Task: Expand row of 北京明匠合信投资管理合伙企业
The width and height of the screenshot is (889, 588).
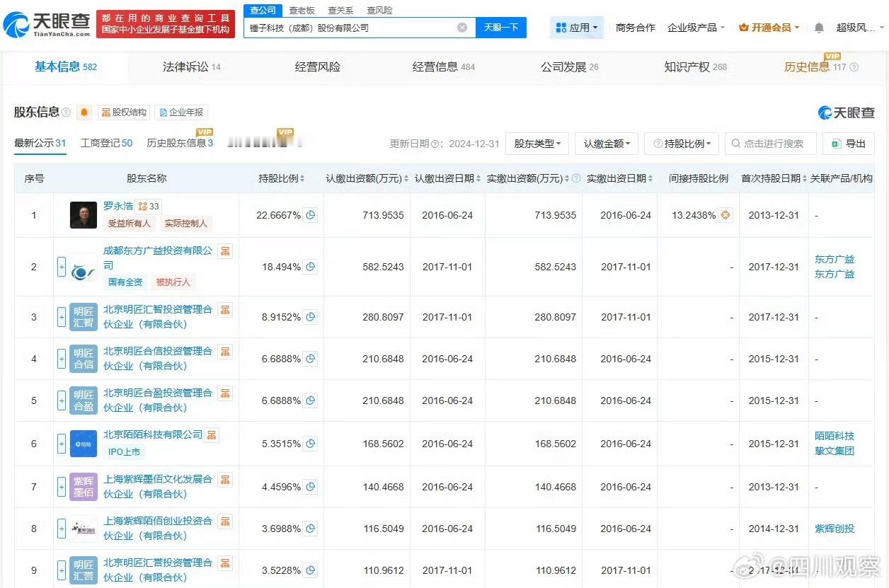Action: (62, 359)
